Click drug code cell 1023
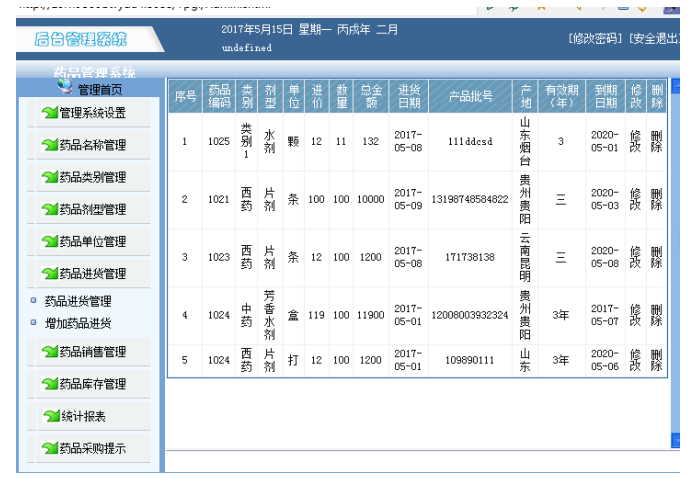The width and height of the screenshot is (695, 478). [x=219, y=257]
